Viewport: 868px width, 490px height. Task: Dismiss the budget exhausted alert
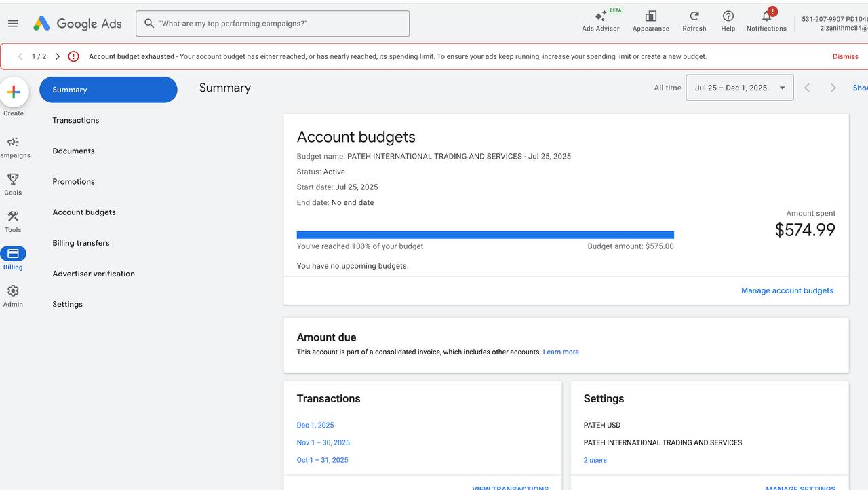[x=845, y=56]
